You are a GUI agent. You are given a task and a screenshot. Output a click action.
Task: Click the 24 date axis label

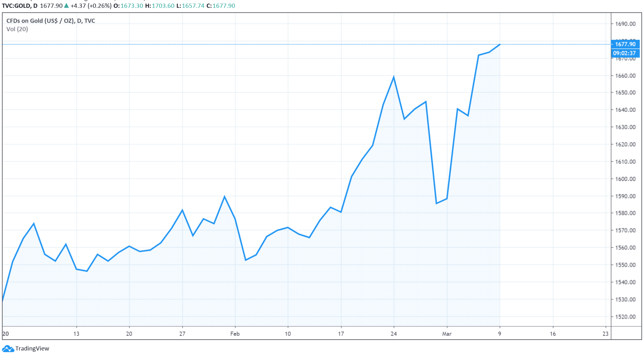[394, 334]
